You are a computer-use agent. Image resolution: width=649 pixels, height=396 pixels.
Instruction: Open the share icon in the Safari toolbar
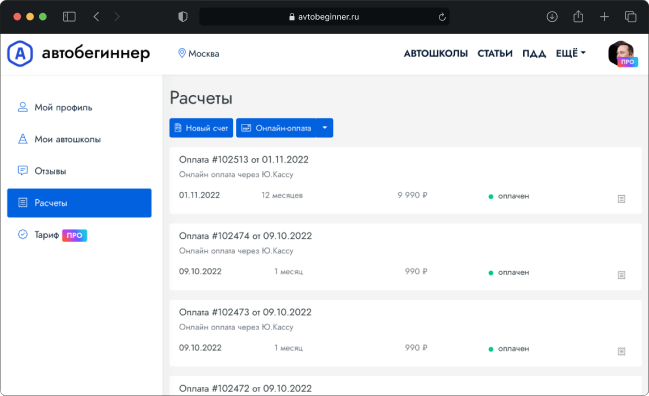(578, 17)
